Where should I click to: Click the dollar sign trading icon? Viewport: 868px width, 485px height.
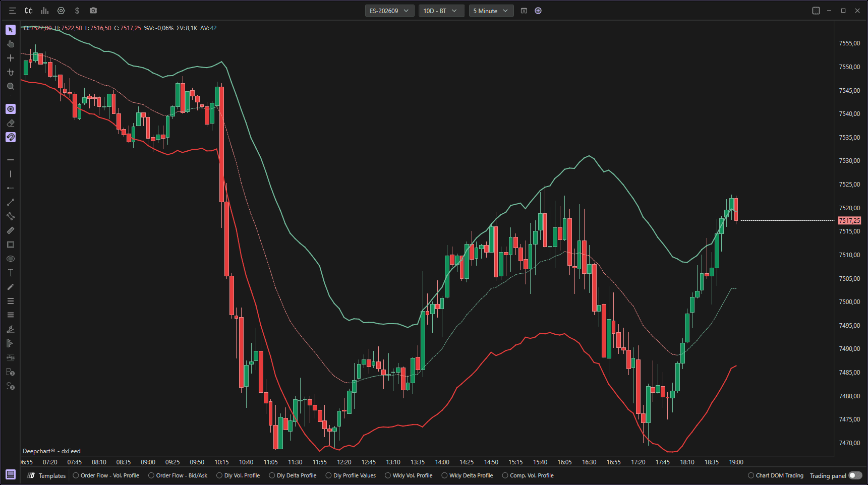coord(77,11)
